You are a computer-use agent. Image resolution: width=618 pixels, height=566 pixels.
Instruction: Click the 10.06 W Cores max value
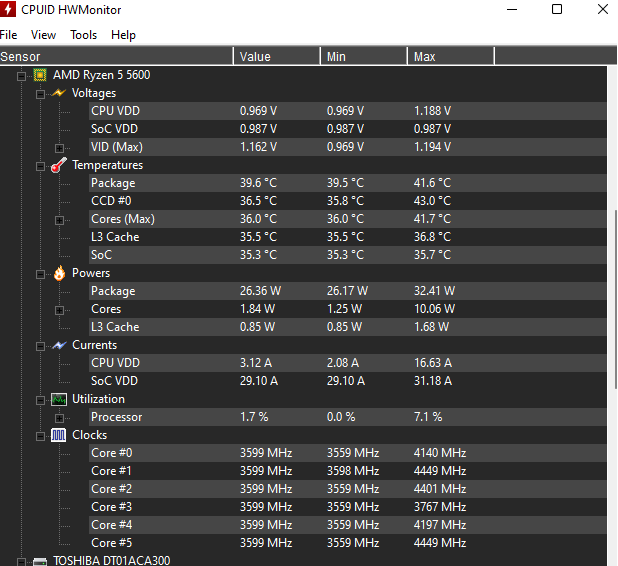(434, 309)
